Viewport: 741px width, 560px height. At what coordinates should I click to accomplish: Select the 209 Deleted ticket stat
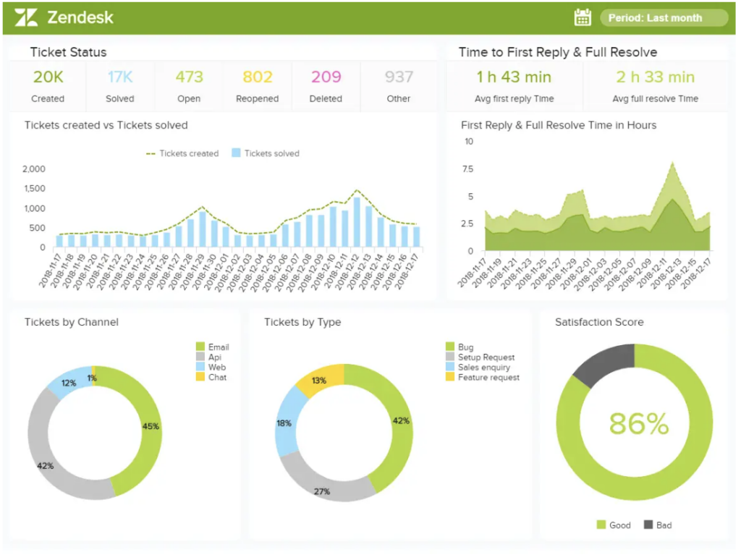click(x=326, y=86)
